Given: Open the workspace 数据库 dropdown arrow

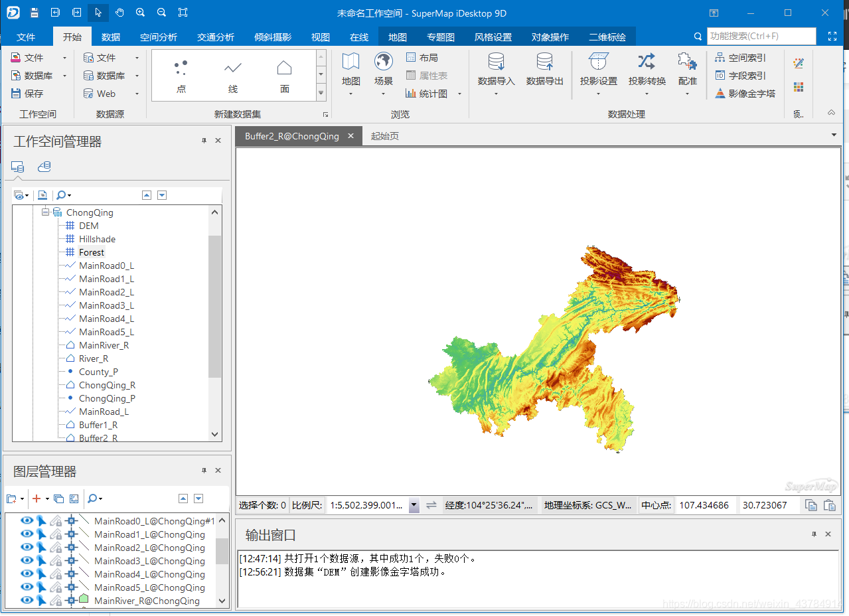Looking at the screenshot, I should [x=64, y=76].
